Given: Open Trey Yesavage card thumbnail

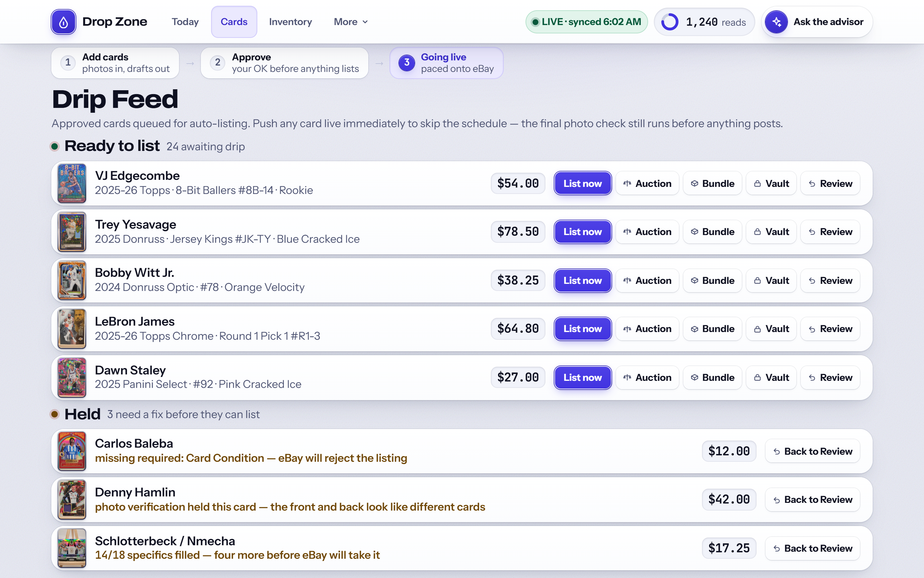Looking at the screenshot, I should tap(72, 232).
